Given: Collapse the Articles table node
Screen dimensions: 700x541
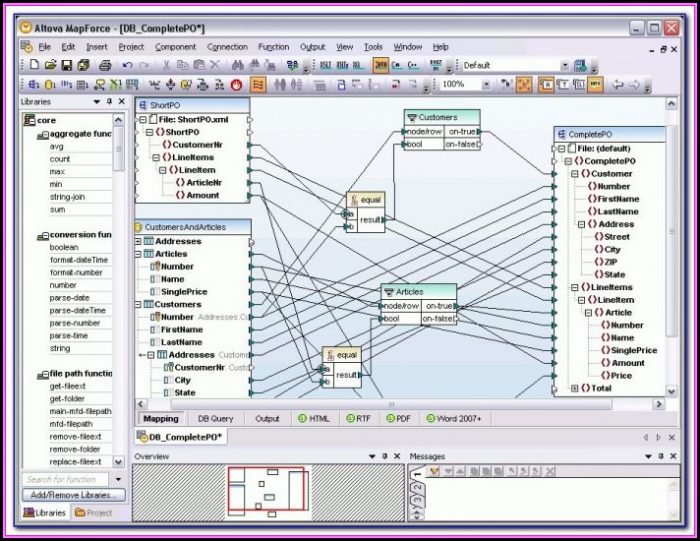Looking at the screenshot, I should click(x=138, y=254).
